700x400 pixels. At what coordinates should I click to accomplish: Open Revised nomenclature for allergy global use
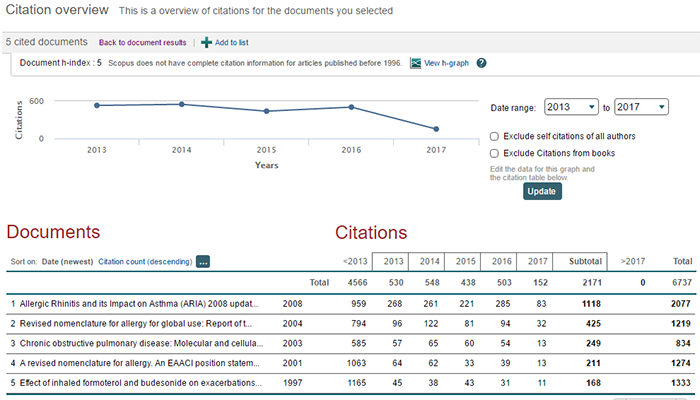[137, 324]
